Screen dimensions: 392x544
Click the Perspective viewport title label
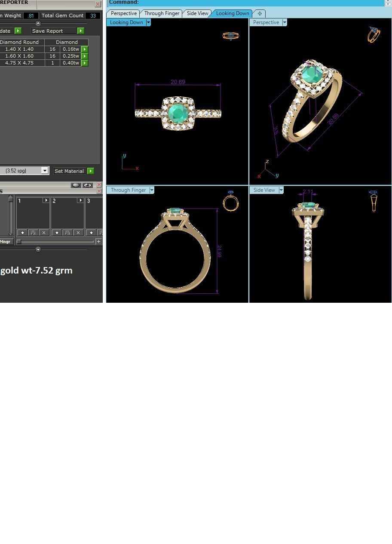tap(266, 22)
